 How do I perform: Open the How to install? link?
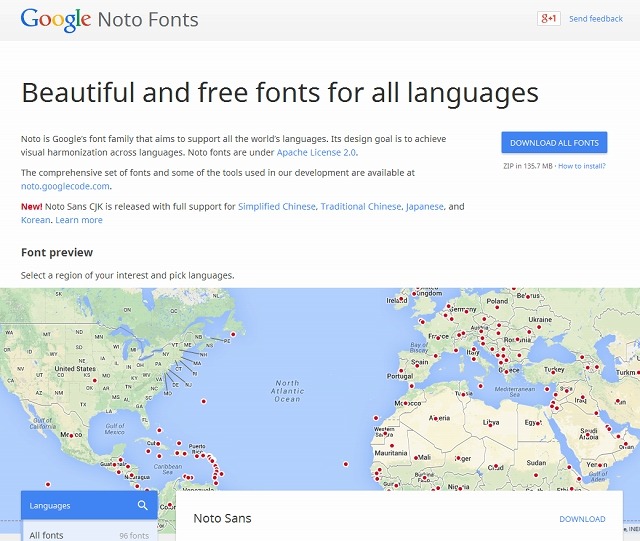(582, 165)
